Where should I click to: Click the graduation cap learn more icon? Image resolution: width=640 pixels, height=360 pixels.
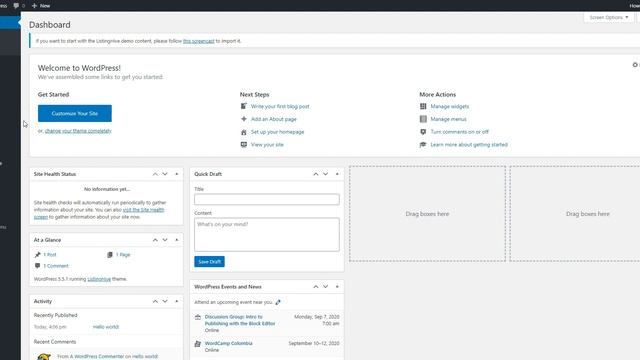423,144
